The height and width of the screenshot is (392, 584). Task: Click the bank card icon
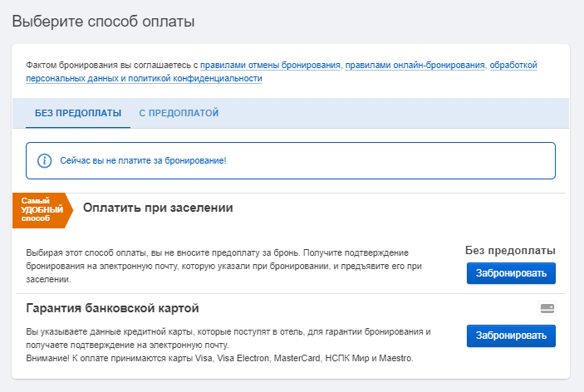pyautogui.click(x=547, y=308)
